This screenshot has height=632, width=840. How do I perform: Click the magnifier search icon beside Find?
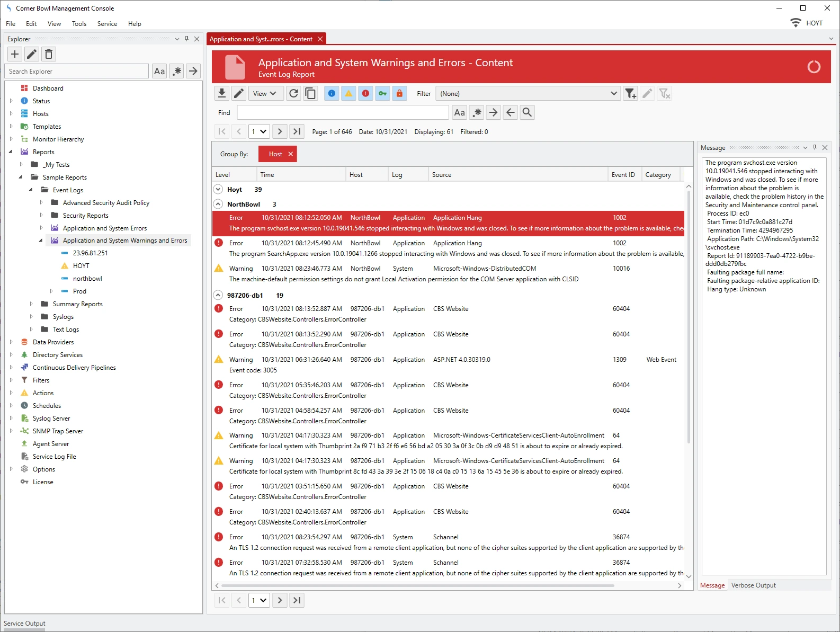[x=527, y=112]
